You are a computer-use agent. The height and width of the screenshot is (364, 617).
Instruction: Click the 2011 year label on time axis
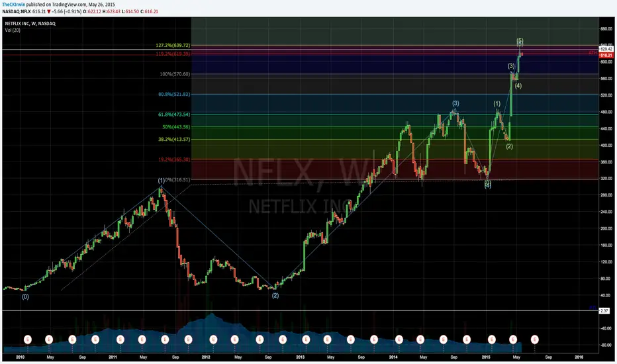point(113,357)
